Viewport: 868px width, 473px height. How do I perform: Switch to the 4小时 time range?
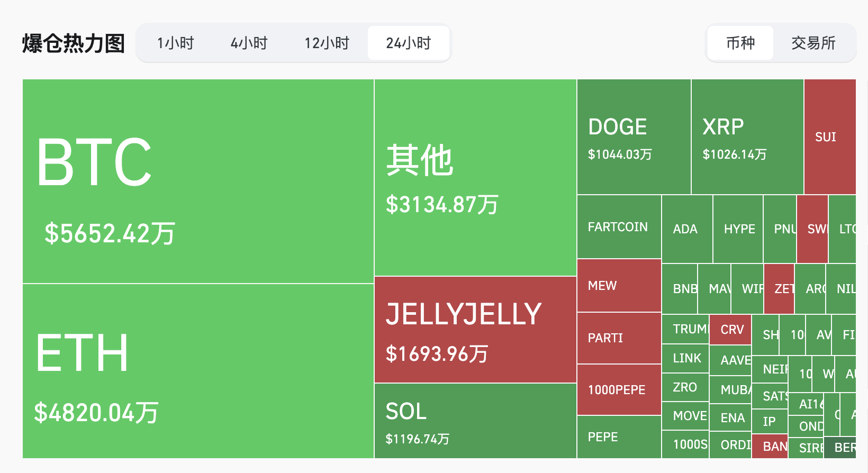[249, 43]
